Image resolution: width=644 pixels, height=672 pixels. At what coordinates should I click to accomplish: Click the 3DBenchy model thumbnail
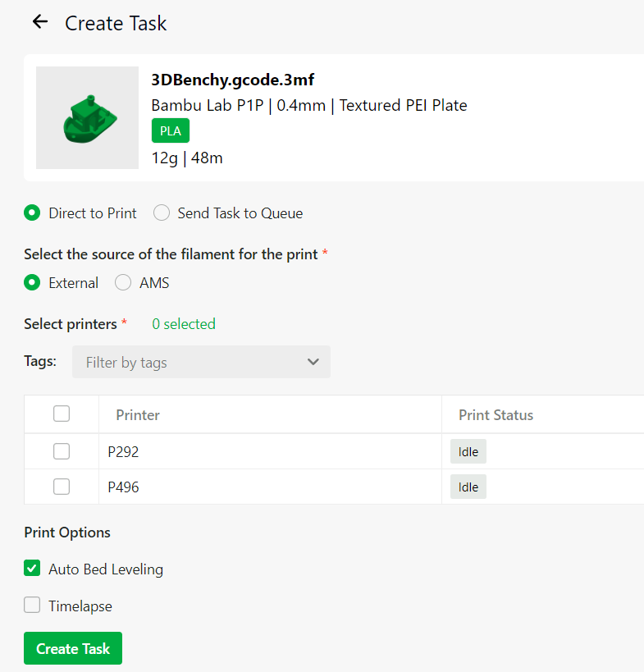point(88,117)
